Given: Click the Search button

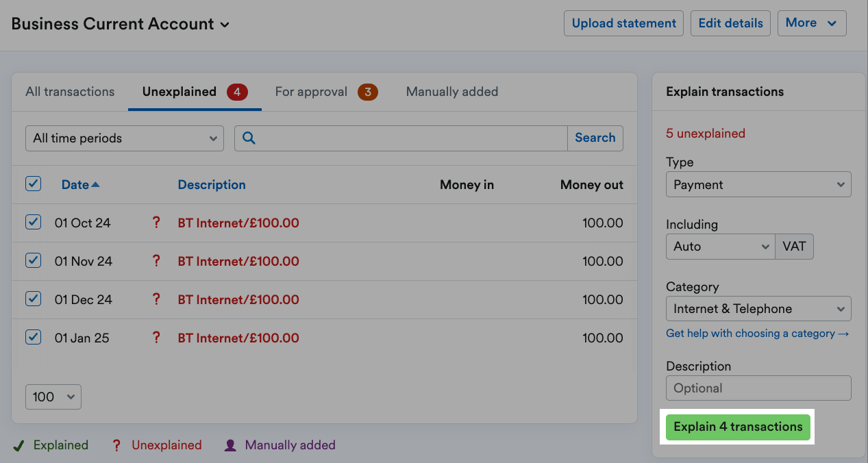Looking at the screenshot, I should click(x=595, y=138).
